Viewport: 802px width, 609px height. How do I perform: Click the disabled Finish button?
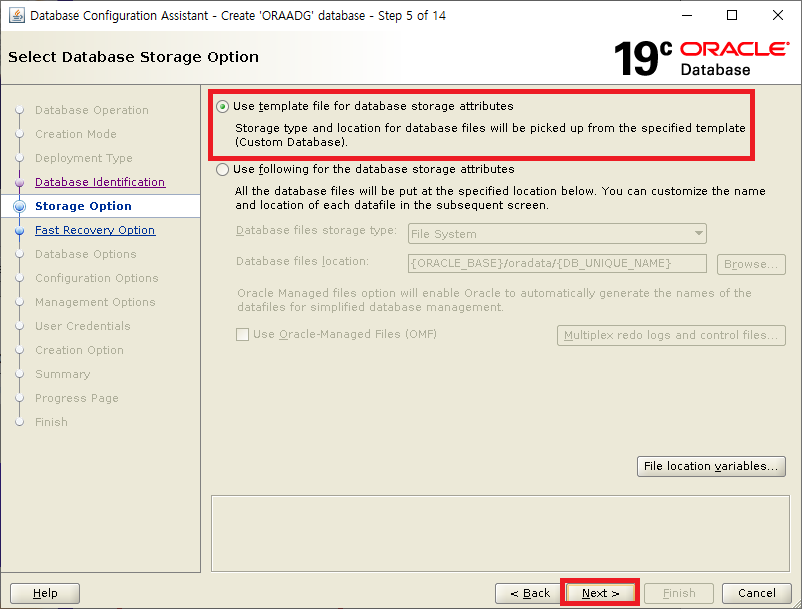(x=679, y=593)
